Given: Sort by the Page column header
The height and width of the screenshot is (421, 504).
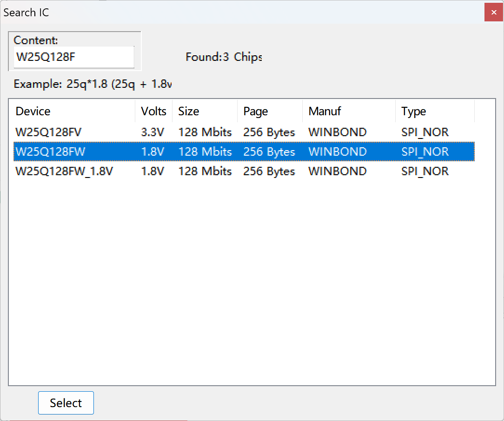Looking at the screenshot, I should pos(270,111).
